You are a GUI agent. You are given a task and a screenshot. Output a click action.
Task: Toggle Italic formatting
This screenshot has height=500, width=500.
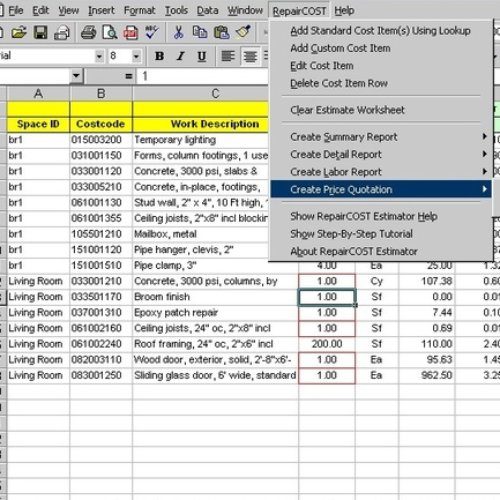point(180,56)
